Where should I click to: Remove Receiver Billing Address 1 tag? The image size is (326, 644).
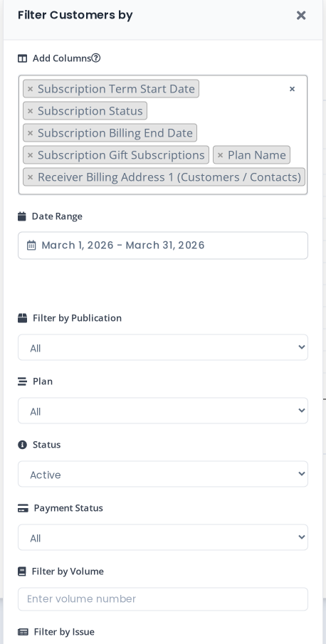(x=30, y=177)
